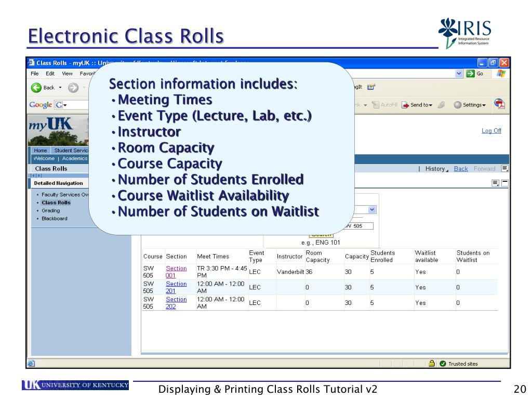Screen dimensions: 532x399
Task: Click the Google toolbar logo
Action: pos(41,105)
